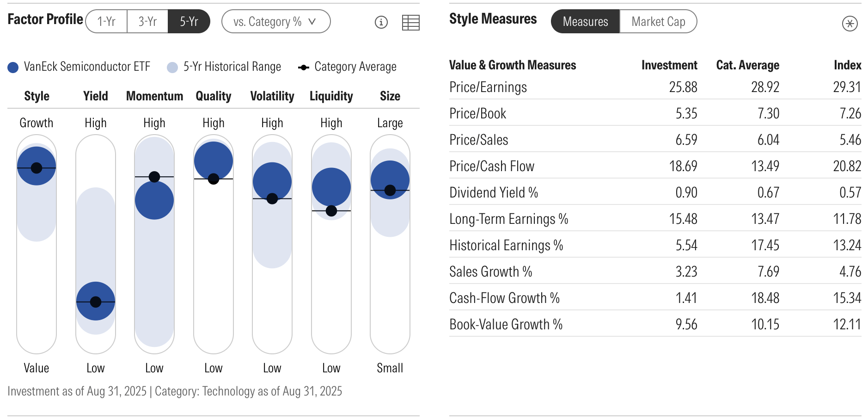Click the Dividend Yield % row label
The image size is (868, 420).
(x=494, y=192)
